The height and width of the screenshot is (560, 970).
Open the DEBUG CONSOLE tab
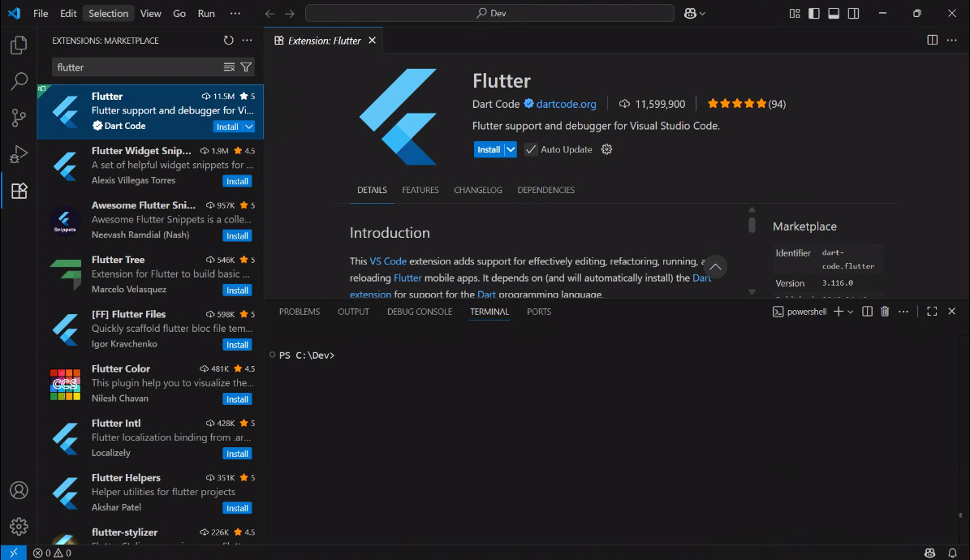coord(420,312)
